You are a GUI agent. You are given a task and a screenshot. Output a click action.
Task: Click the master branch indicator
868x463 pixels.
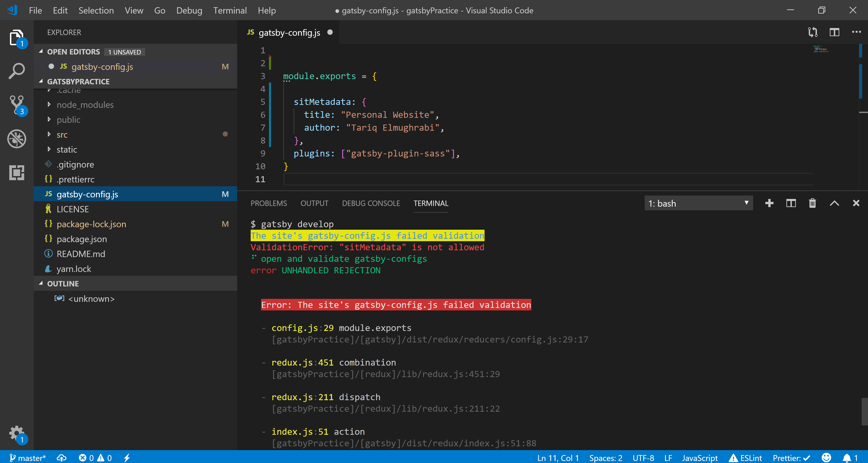pyautogui.click(x=28, y=458)
